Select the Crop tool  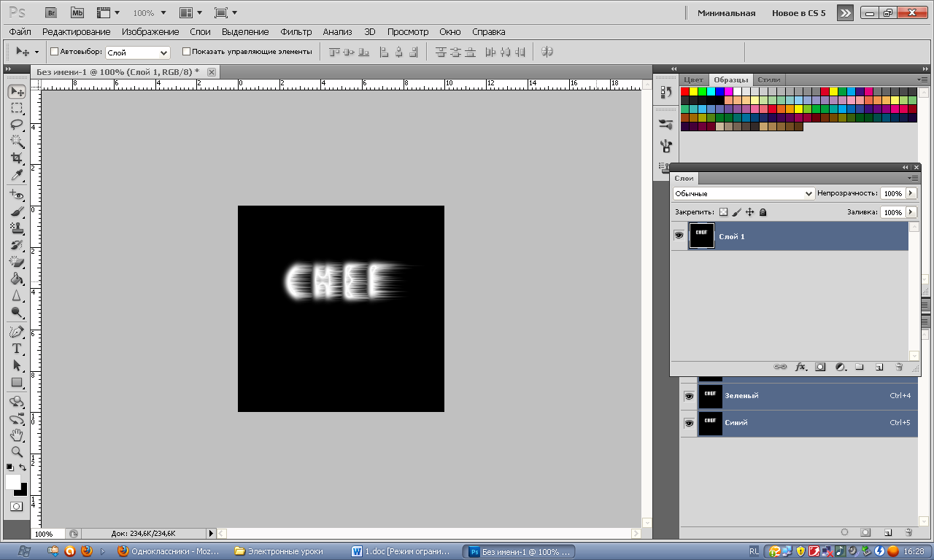(17, 158)
